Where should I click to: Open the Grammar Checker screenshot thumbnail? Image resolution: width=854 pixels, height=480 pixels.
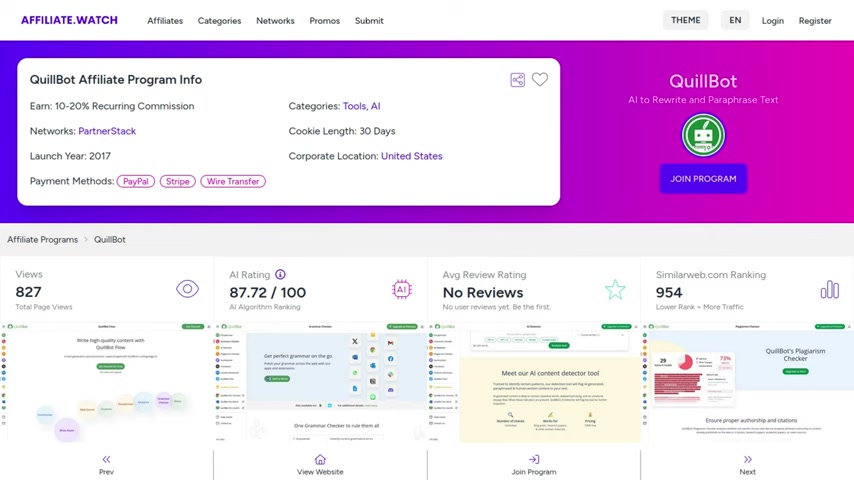tap(320, 382)
